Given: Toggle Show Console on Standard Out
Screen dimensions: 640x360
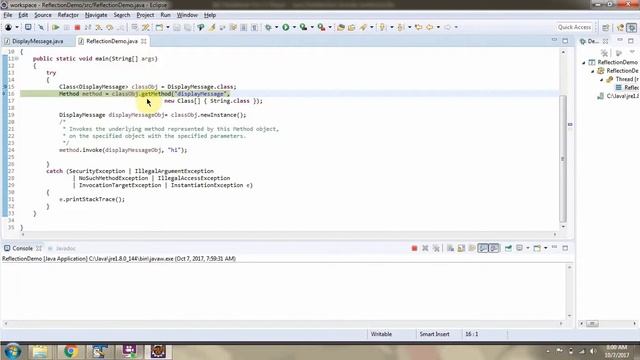Looking at the screenshot, I should click(x=483, y=248).
